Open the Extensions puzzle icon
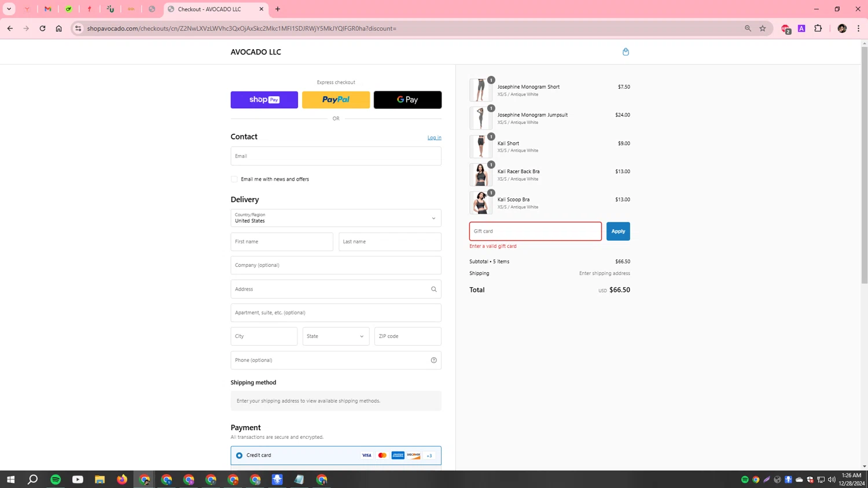Screen dimensions: 868x488 (x=818, y=28)
